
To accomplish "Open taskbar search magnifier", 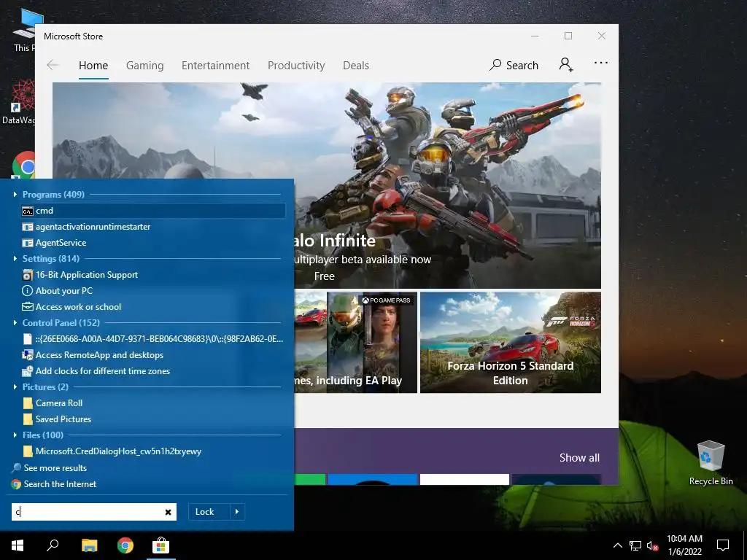I will click(53, 545).
